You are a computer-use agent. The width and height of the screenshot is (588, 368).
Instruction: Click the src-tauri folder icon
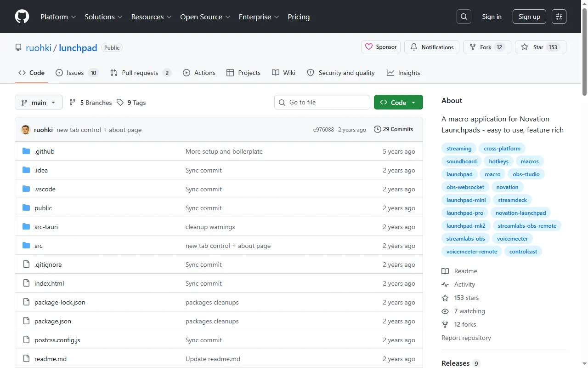[26, 227]
